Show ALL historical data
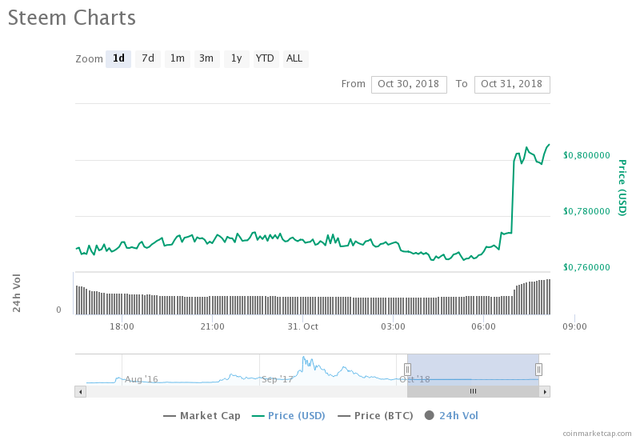 pos(295,59)
